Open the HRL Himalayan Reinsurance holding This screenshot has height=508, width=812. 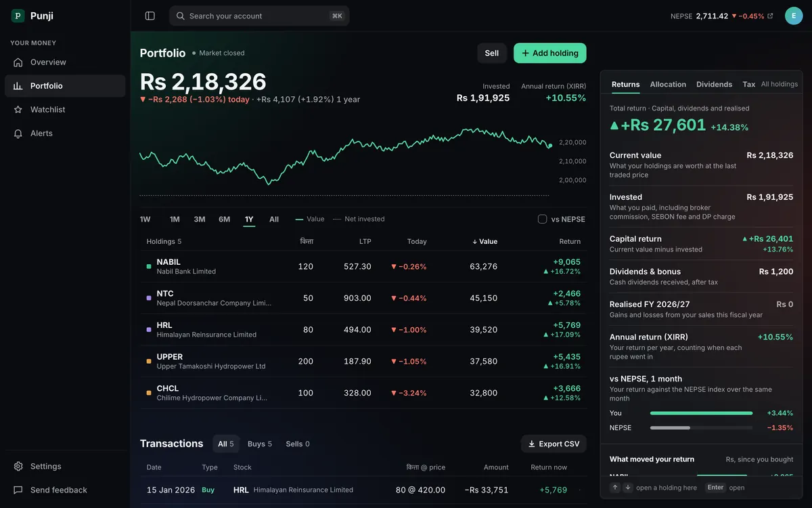(x=363, y=330)
